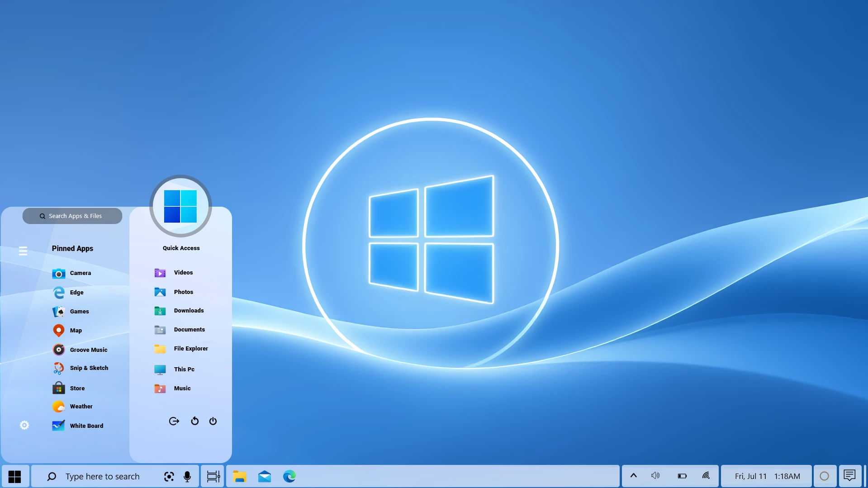Click the network Wi-Fi tray icon
Image resolution: width=868 pixels, height=488 pixels.
pos(706,476)
